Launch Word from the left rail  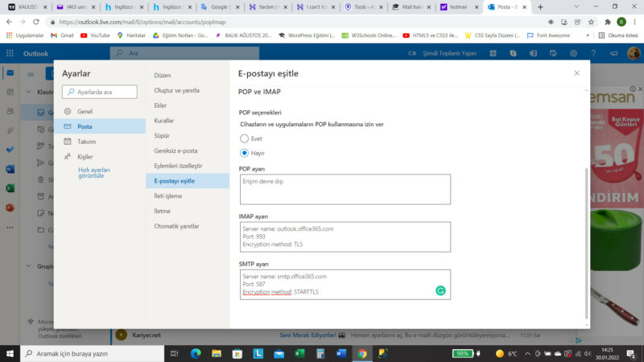tap(10, 169)
